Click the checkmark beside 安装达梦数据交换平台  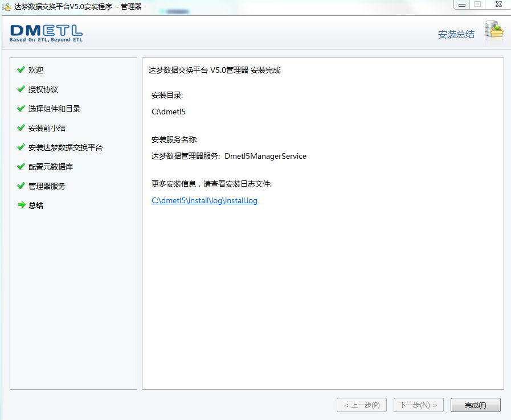[x=21, y=147]
